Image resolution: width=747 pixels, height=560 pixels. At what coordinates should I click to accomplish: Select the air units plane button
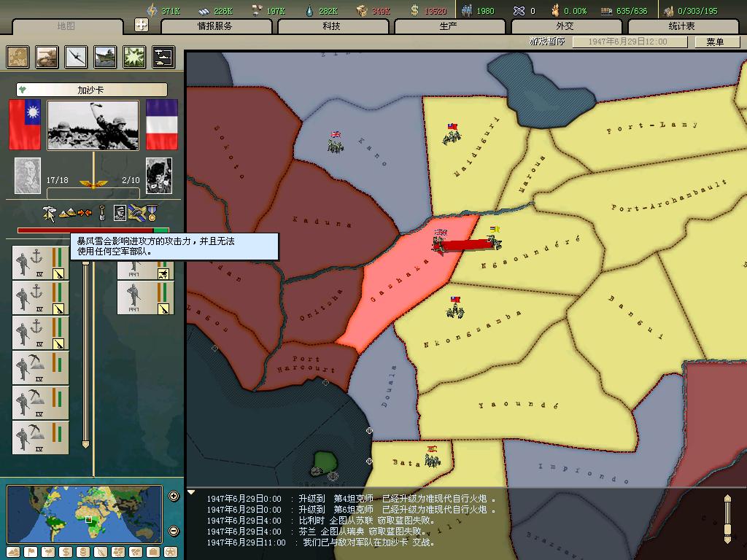click(x=76, y=57)
